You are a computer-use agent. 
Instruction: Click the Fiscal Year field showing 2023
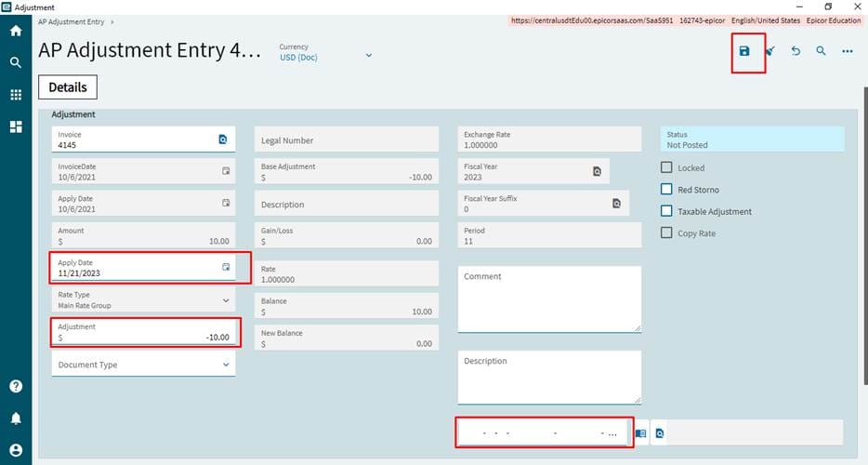(533, 171)
